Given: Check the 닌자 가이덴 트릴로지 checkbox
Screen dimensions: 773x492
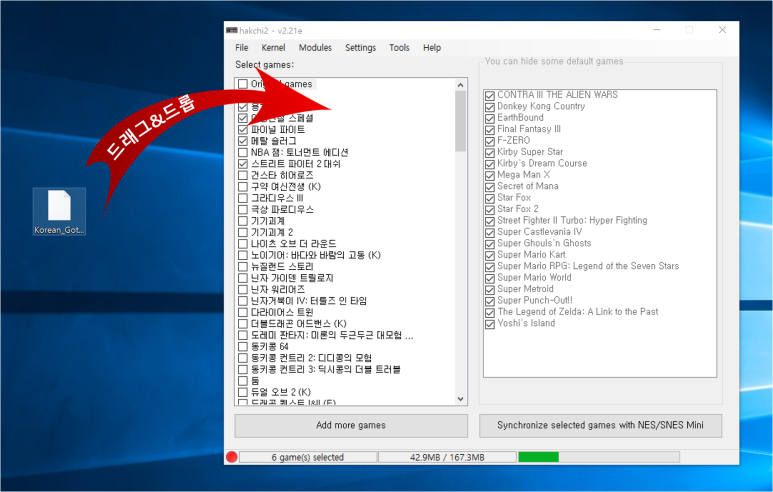Looking at the screenshot, I should click(x=243, y=278).
